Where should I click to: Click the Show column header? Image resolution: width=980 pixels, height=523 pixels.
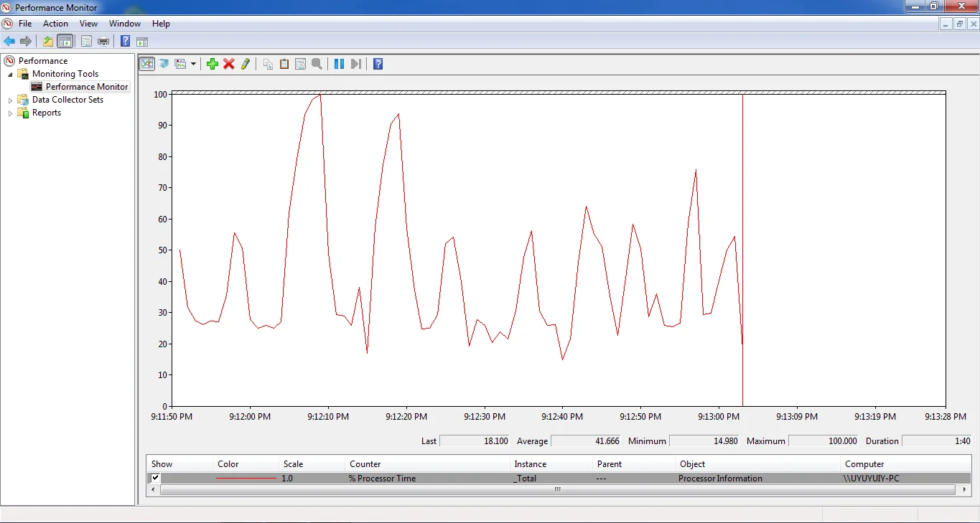[x=179, y=464]
